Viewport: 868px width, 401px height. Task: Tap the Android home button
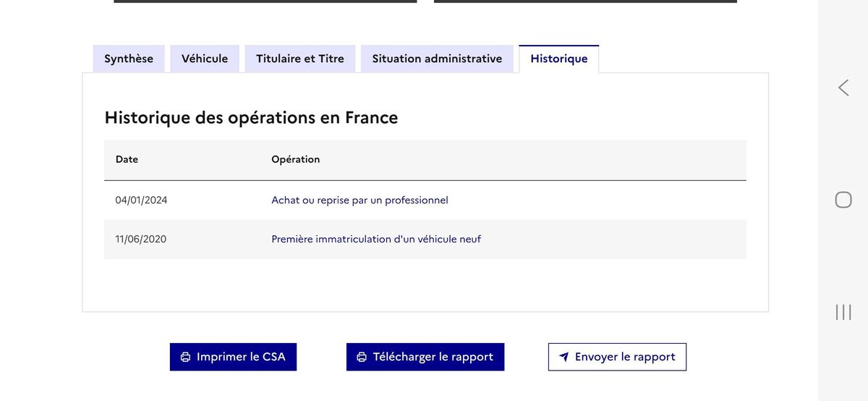843,200
